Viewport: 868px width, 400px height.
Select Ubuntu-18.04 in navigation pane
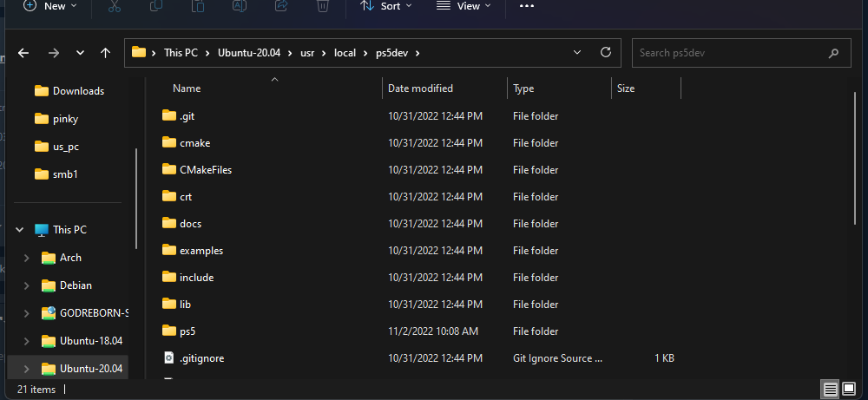pyautogui.click(x=91, y=341)
